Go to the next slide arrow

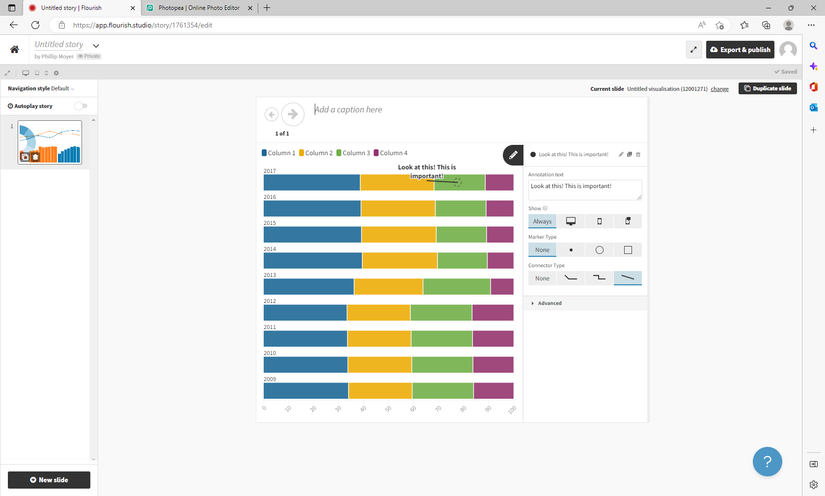pos(292,114)
